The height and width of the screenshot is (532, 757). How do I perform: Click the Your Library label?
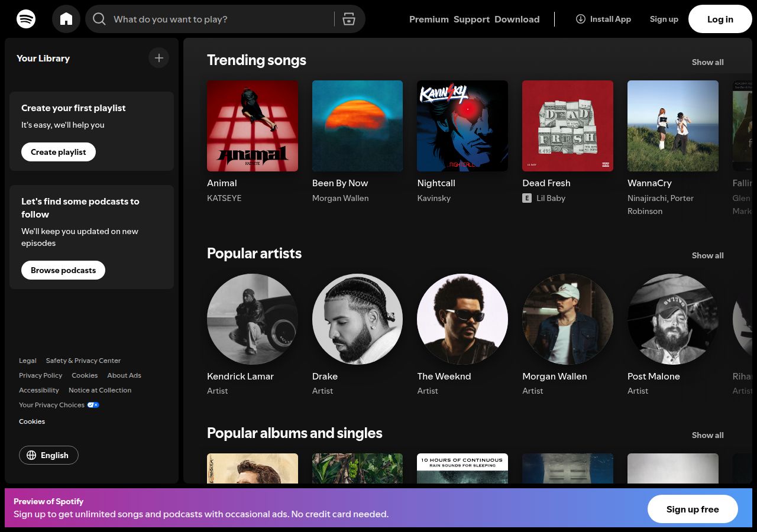(x=43, y=58)
